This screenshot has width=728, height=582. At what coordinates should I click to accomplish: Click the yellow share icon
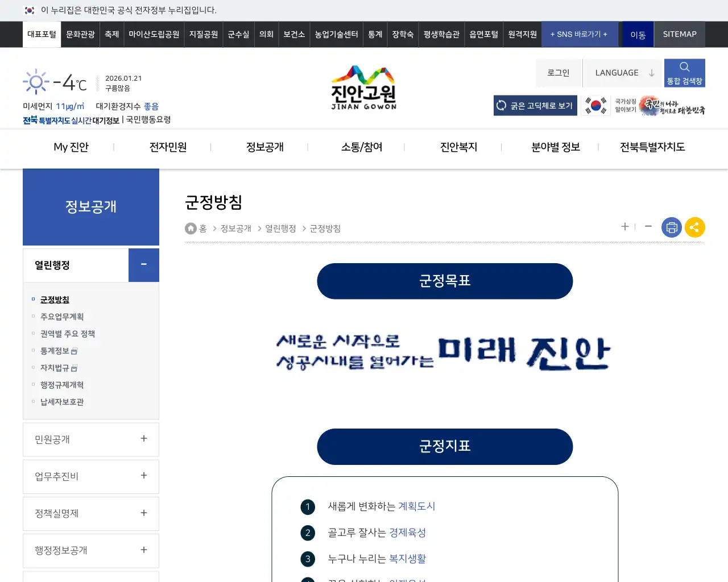(694, 227)
